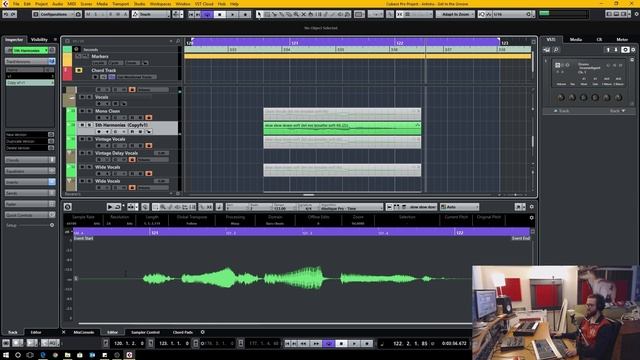Select the Zoom magnifier tool in toolbar
This screenshot has height=360, width=640.
pyautogui.click(x=296, y=14)
